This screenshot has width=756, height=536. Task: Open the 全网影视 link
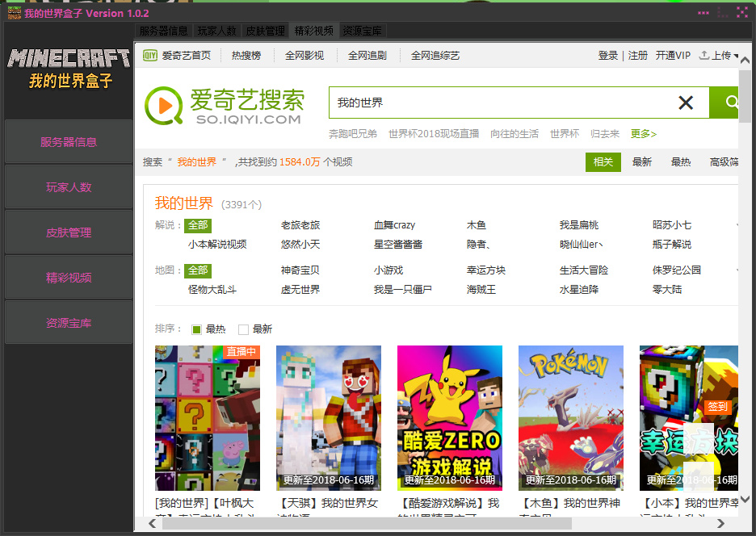tap(304, 56)
